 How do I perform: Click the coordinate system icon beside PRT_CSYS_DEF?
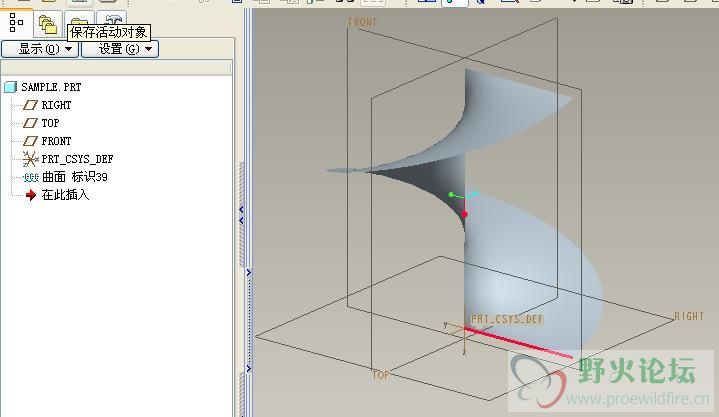tap(30, 159)
